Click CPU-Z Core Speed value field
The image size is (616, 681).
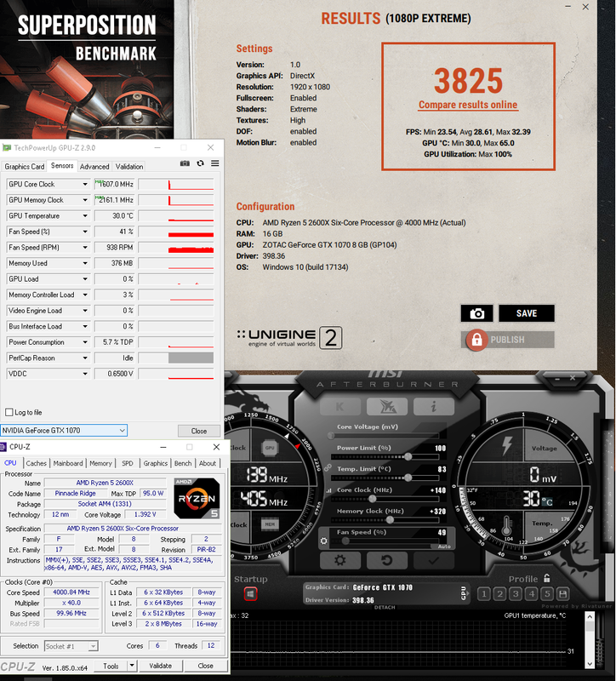tap(71, 592)
